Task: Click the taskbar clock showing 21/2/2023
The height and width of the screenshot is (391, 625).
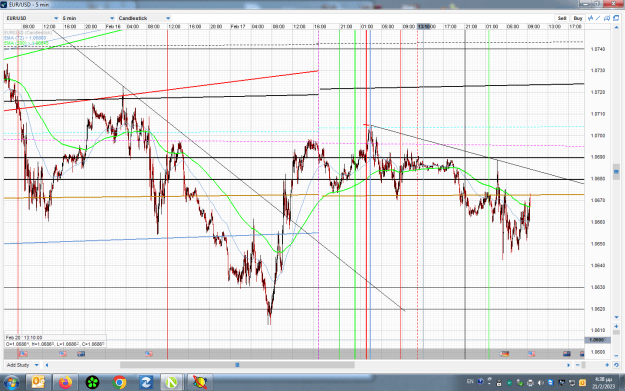Action: coord(603,383)
